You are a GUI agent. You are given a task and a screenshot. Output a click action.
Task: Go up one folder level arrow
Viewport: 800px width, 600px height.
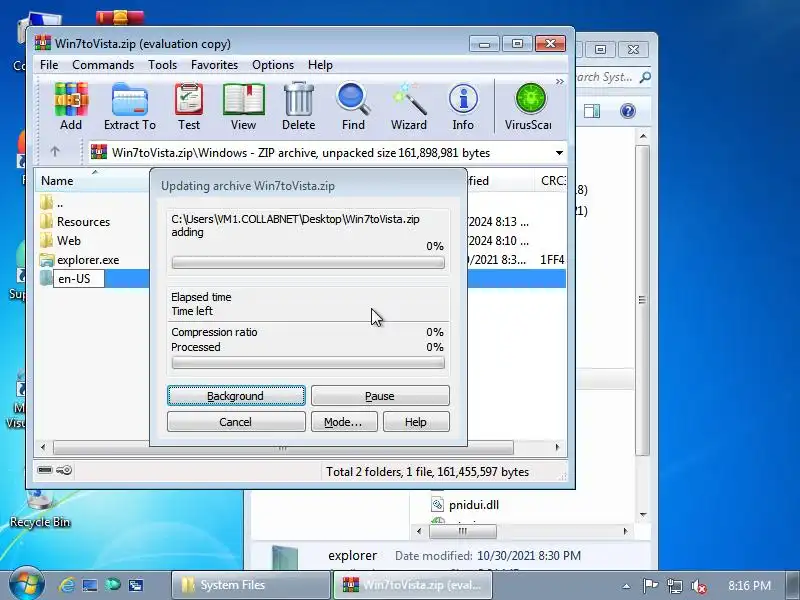coord(55,152)
